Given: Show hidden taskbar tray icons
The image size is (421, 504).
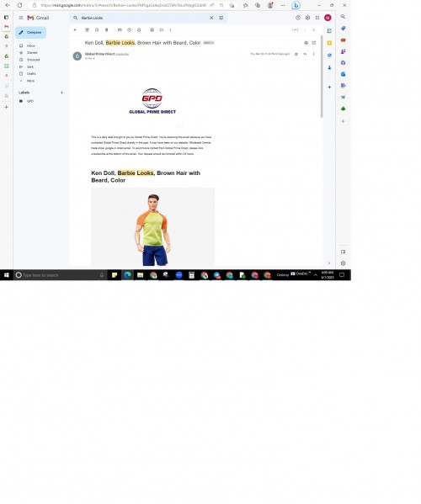Looking at the screenshot, I should pyautogui.click(x=316, y=275).
